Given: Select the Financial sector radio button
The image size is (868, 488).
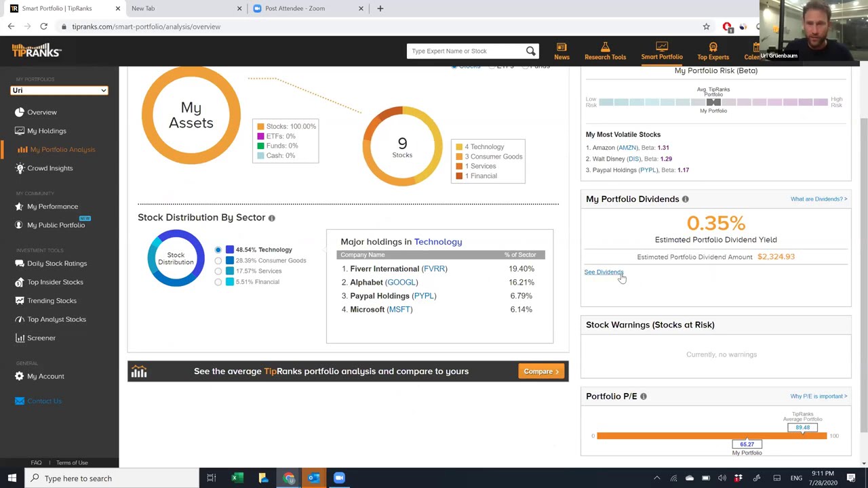Looking at the screenshot, I should click(218, 282).
